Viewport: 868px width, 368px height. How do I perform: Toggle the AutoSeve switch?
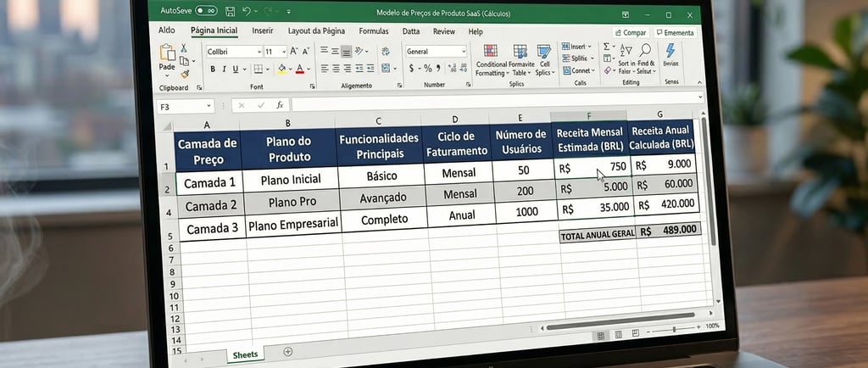[x=207, y=10]
